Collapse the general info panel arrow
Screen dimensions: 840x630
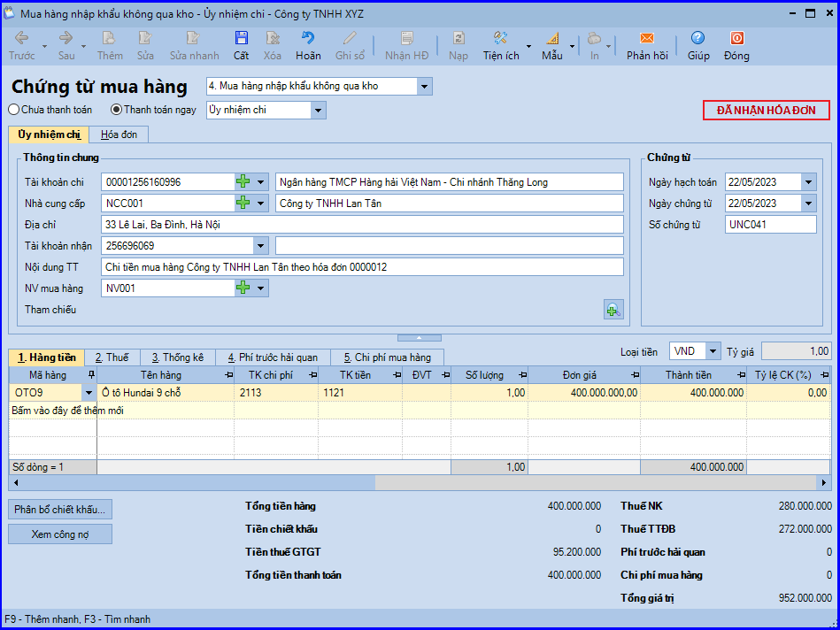pos(420,337)
